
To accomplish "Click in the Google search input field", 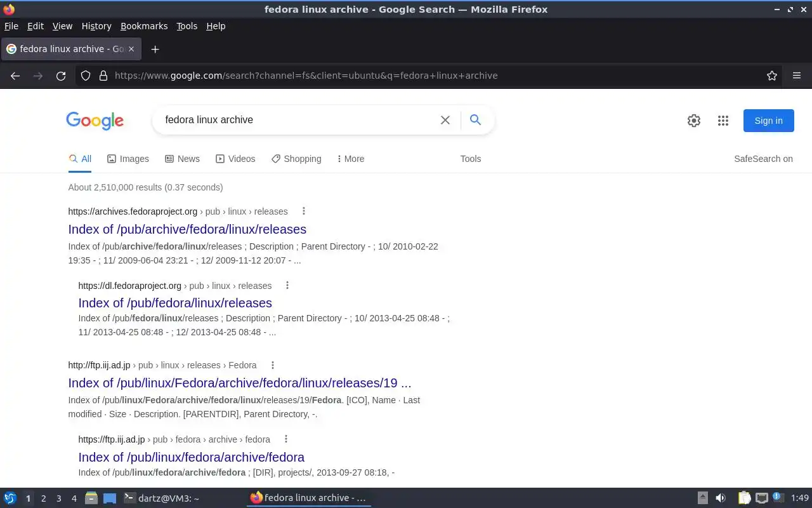I will pos(298,120).
